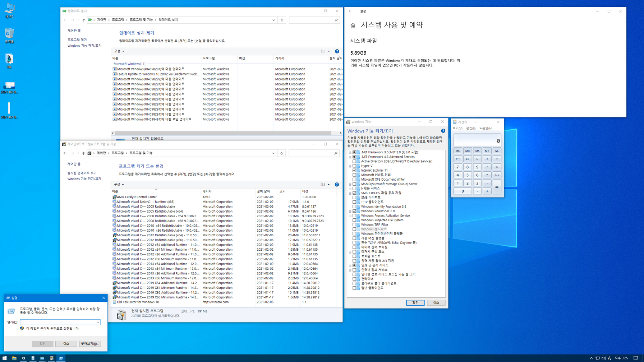Select the calculator taskbar icon
The height and width of the screenshot is (362, 644).
(33, 358)
